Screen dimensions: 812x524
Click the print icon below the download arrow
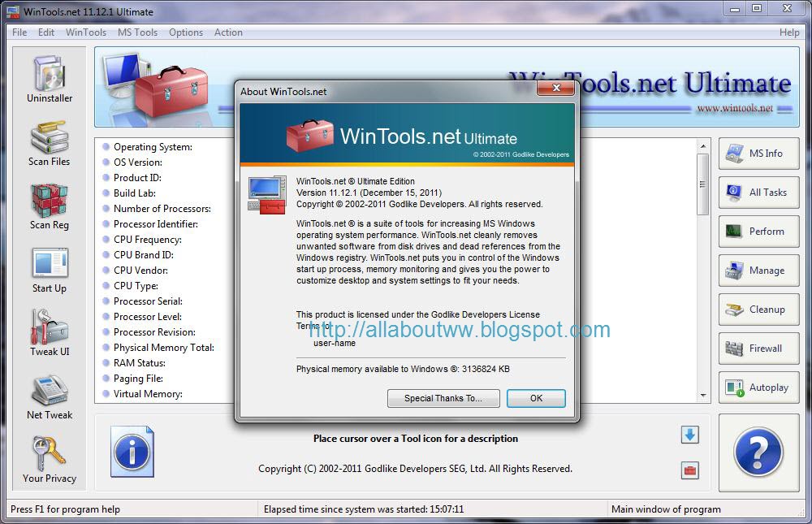point(689,469)
